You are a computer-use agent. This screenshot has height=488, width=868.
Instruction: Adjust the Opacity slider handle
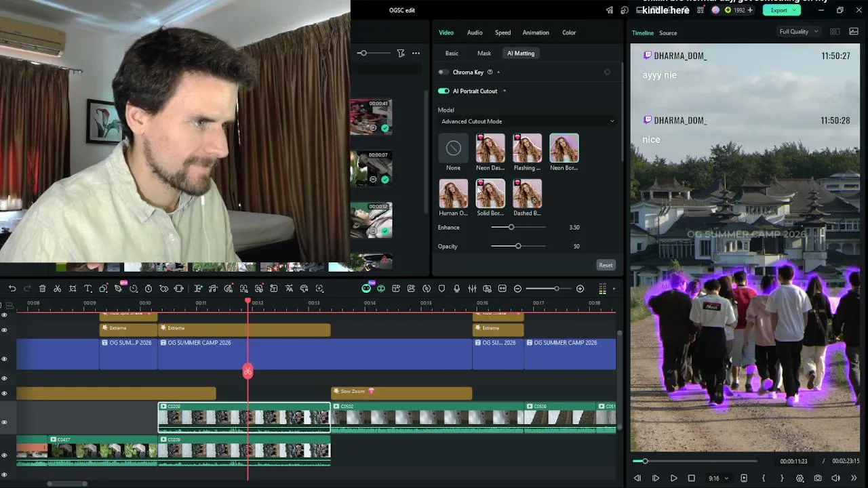518,246
